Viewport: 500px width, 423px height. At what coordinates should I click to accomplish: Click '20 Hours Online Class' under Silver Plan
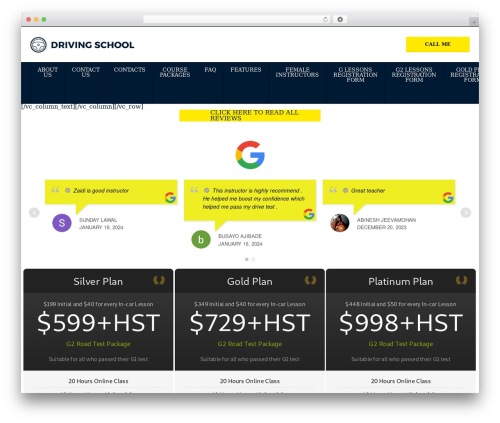[x=98, y=381]
